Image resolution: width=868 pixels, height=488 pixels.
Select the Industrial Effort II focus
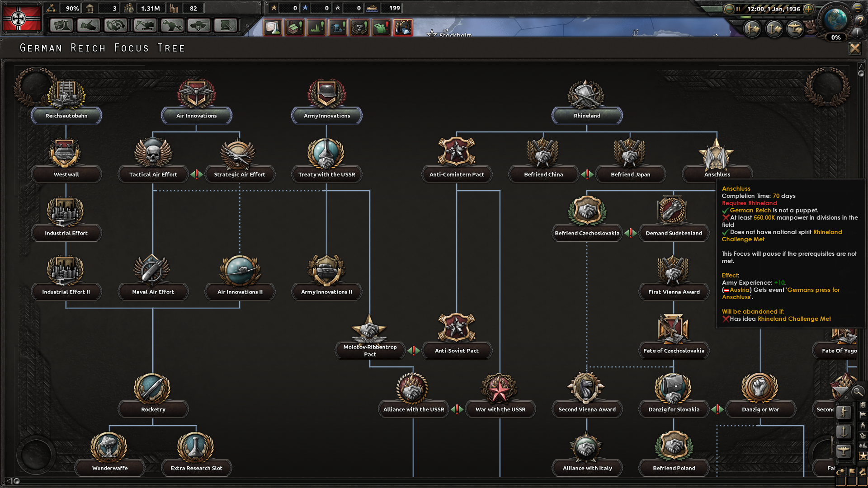click(66, 278)
